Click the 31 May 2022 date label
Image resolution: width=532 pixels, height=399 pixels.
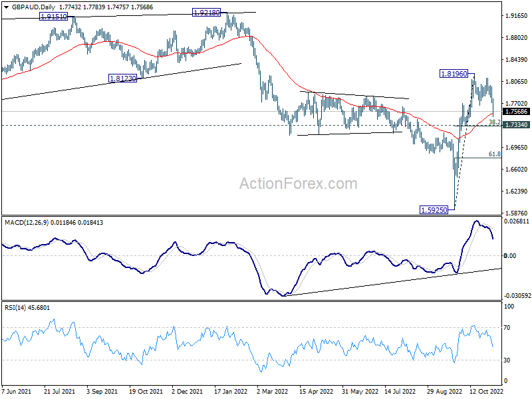point(360,391)
